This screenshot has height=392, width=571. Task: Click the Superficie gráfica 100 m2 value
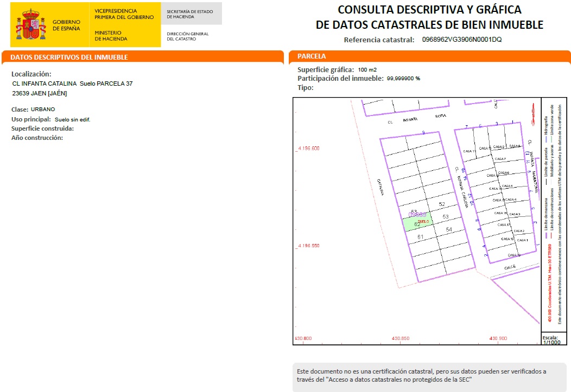[x=367, y=70]
